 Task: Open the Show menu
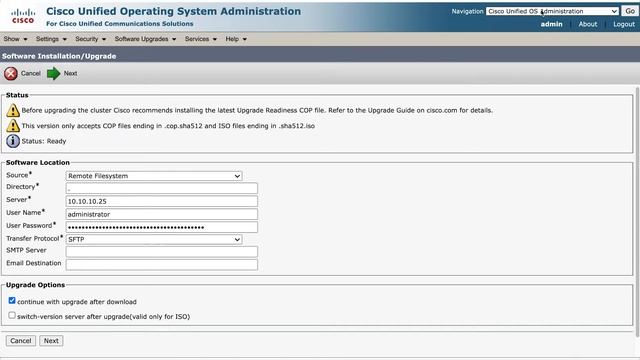(x=15, y=39)
